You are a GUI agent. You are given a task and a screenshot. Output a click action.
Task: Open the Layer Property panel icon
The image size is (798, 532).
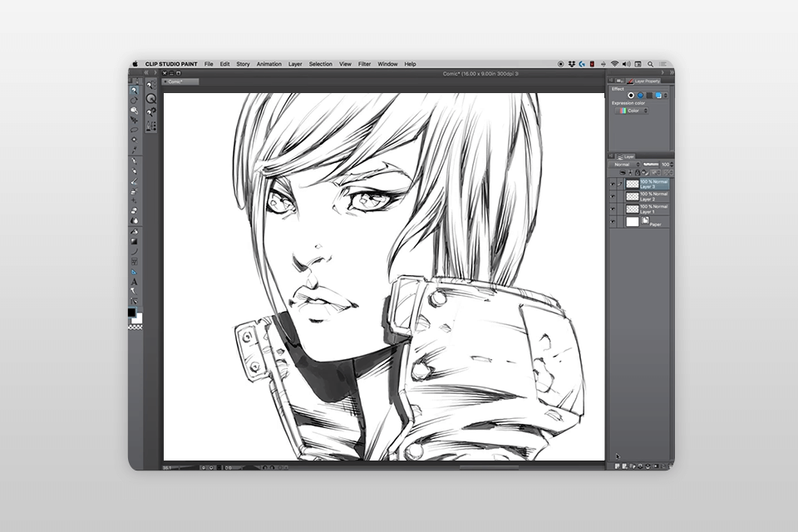coord(630,81)
